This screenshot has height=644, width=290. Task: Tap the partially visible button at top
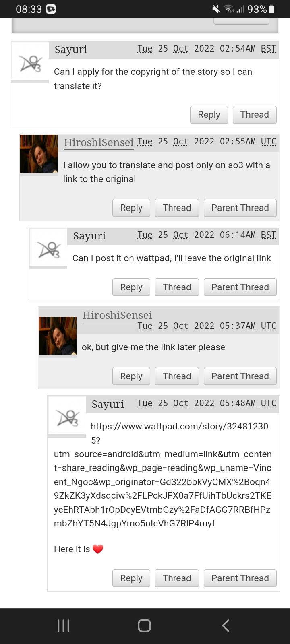click(241, 21)
